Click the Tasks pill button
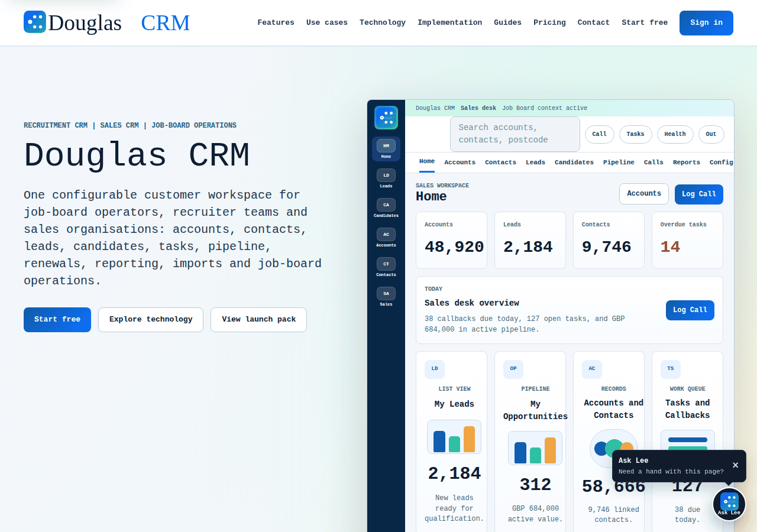757x532 pixels. tap(636, 134)
